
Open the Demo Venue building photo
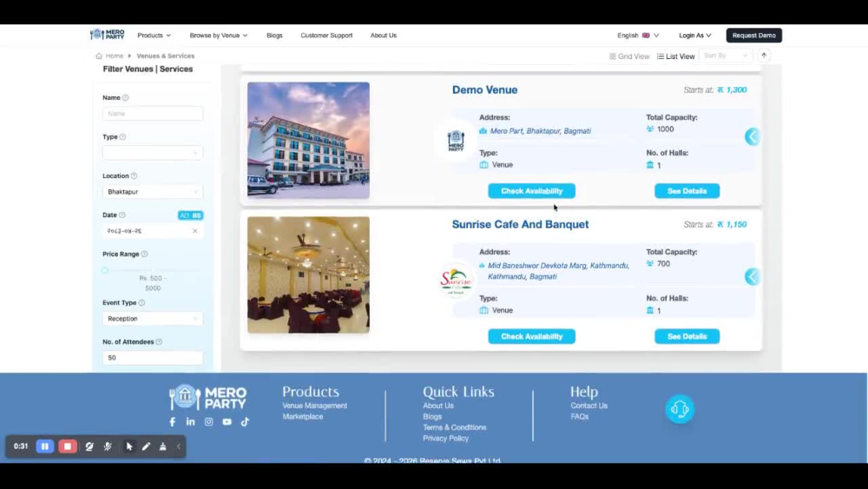[308, 141]
